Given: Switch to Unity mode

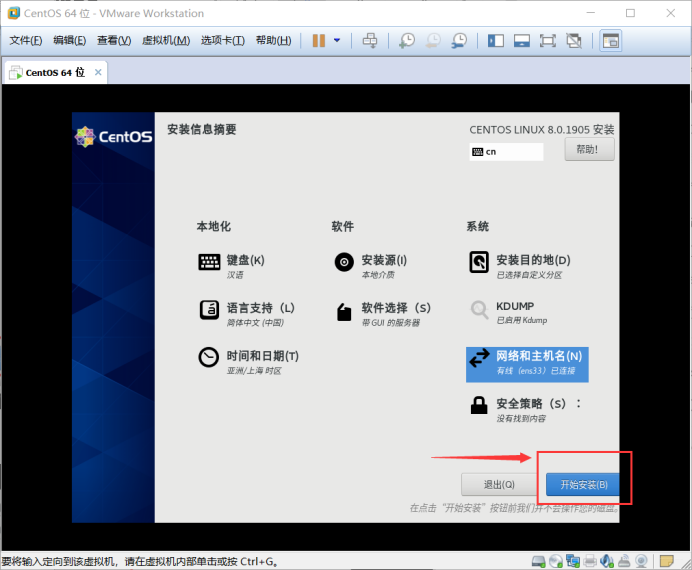Looking at the screenshot, I should click(574, 41).
